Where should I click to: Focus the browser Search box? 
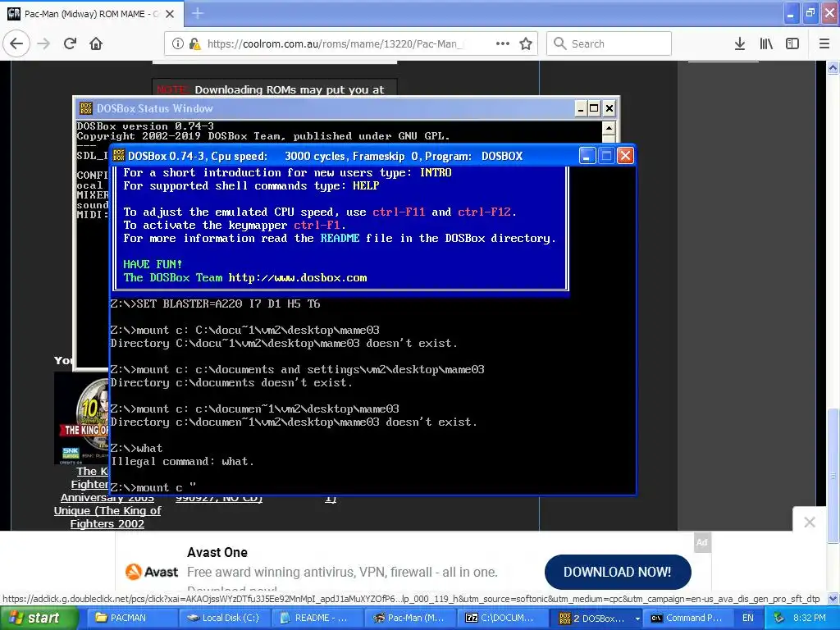tap(609, 44)
